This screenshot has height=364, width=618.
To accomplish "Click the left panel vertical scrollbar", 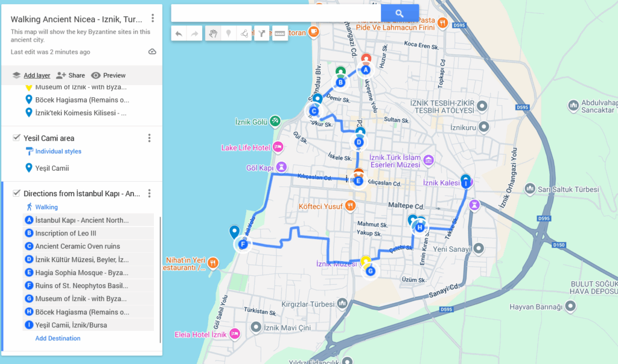I will tap(160, 279).
